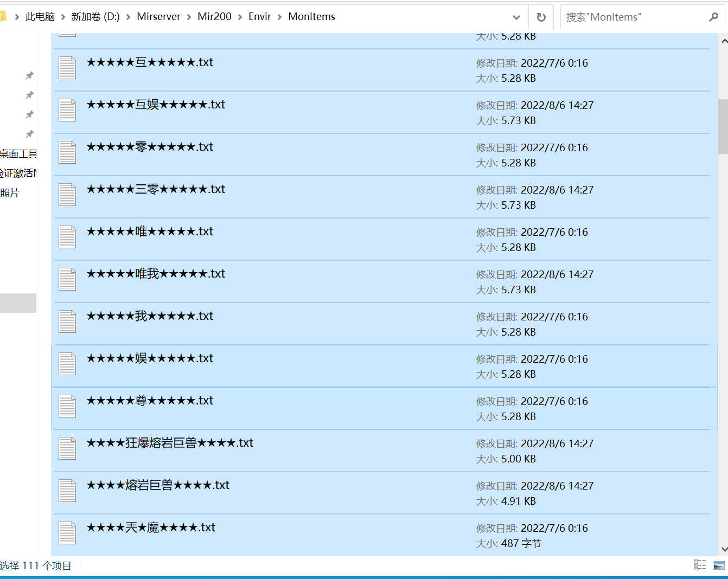Click file icon of ★★★★狂爆熔岩巨兽★★★★.txt
Viewport: 728px width, 579px height.
pyautogui.click(x=67, y=448)
